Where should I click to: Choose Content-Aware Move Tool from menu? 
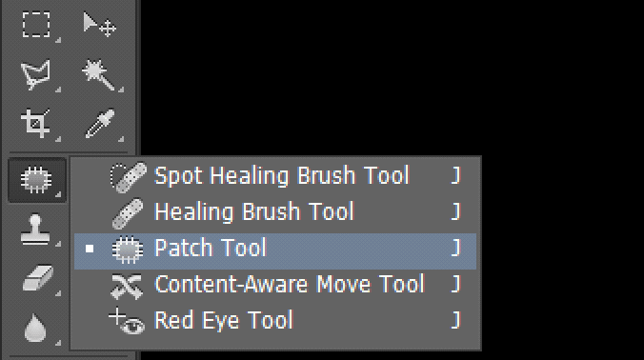point(275,284)
